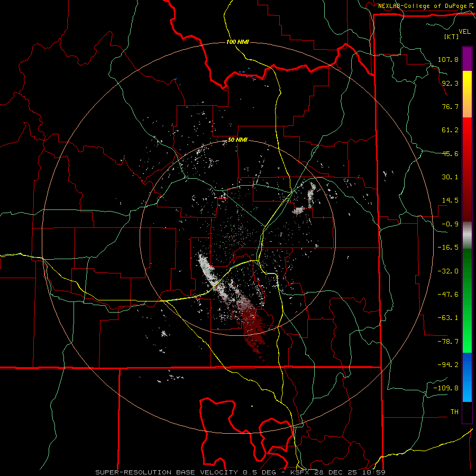476x476 pixels.
Task: Select the 14.5 scale value
Action: tap(450, 200)
